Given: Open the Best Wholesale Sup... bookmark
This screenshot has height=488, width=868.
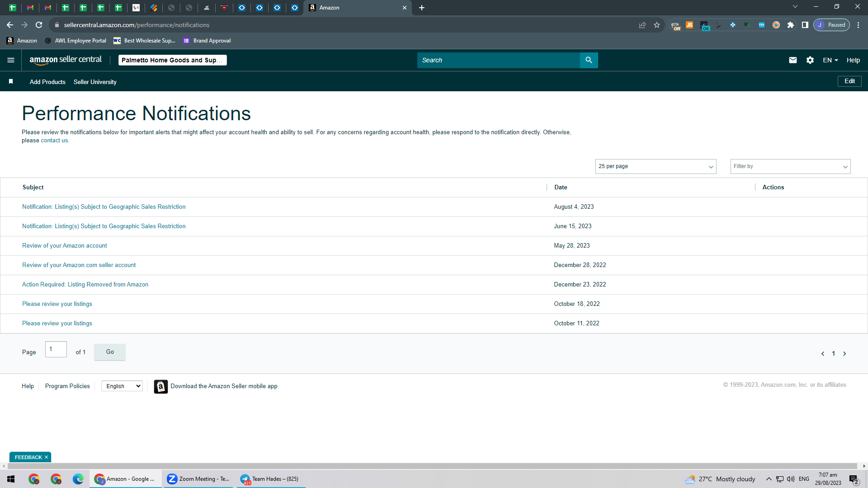Looking at the screenshot, I should tap(144, 41).
